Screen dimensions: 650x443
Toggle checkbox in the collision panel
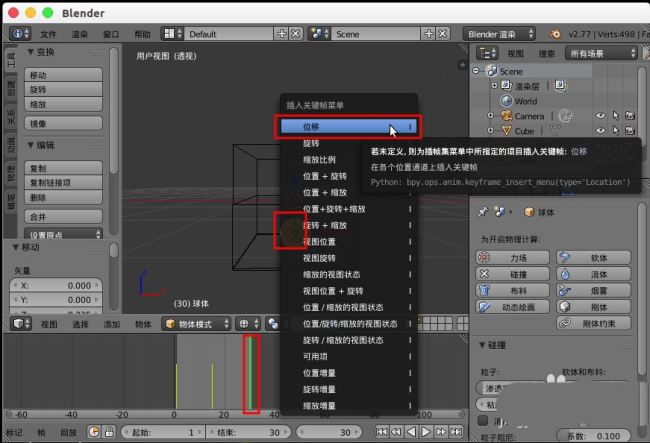(x=483, y=421)
